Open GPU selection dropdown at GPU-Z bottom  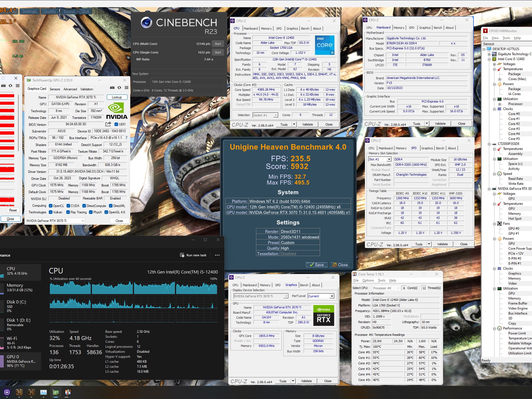(55, 221)
